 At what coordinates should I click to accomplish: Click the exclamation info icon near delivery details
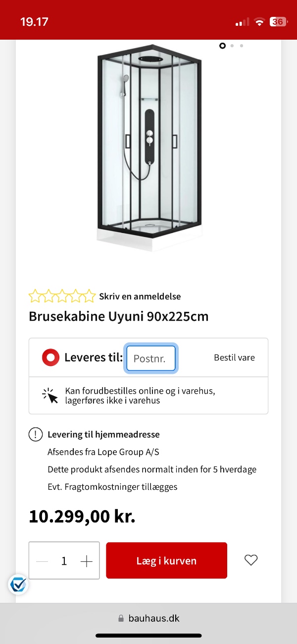click(x=35, y=434)
